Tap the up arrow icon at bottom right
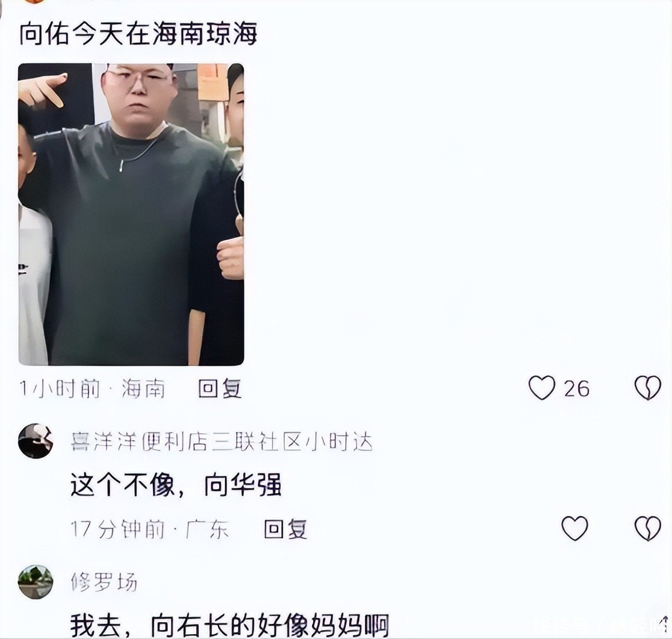This screenshot has width=672, height=639. pyautogui.click(x=664, y=622)
